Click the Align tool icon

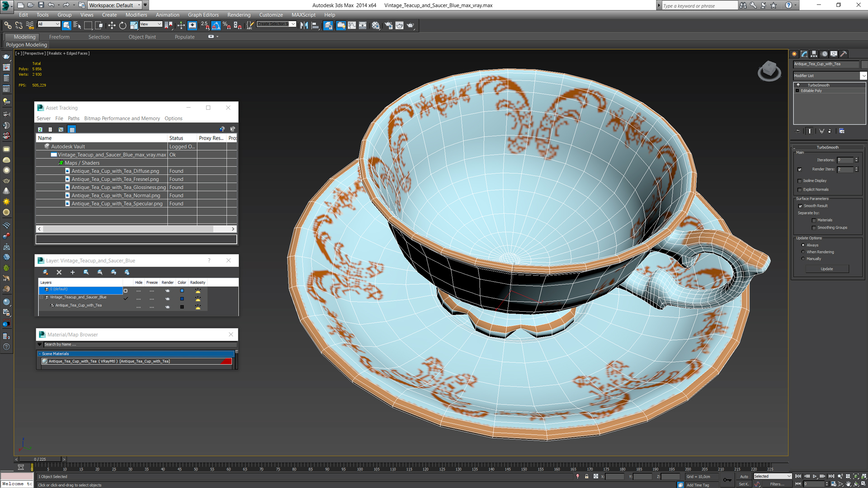[315, 25]
